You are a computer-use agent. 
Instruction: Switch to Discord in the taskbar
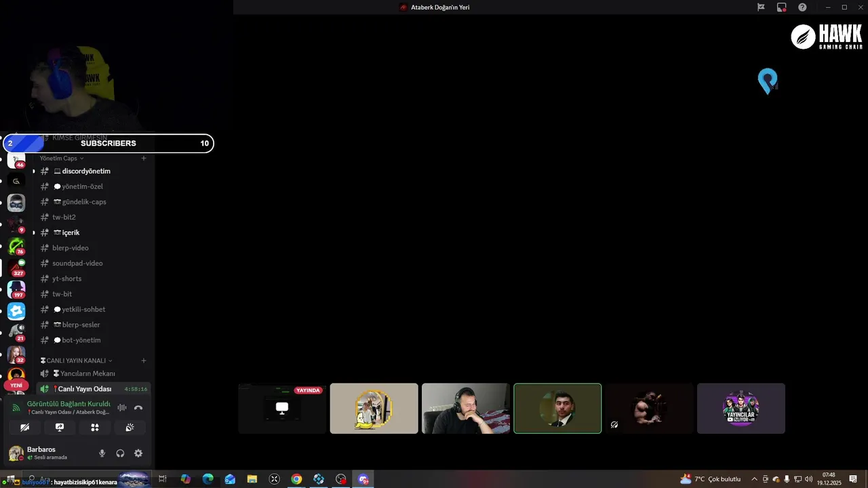(363, 479)
